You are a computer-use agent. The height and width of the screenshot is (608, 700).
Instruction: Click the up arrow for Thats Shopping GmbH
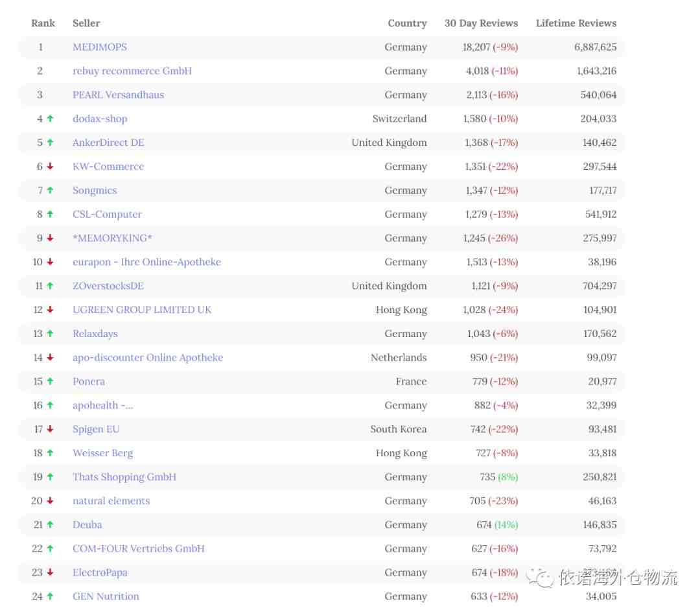coord(50,477)
